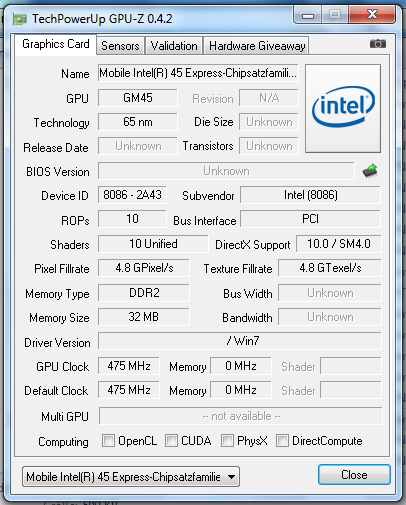This screenshot has height=505, width=406.
Task: Minimize the GPU-Z window
Action: [308, 15]
